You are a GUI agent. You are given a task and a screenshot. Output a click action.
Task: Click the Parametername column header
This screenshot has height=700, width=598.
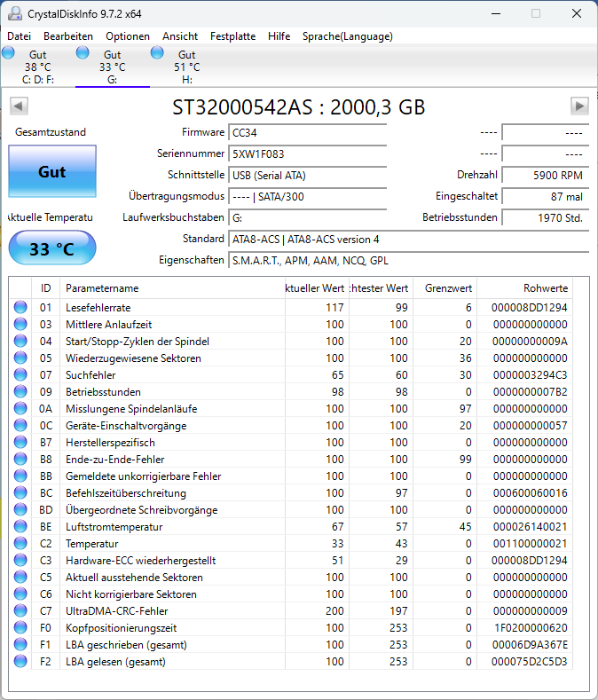172,288
